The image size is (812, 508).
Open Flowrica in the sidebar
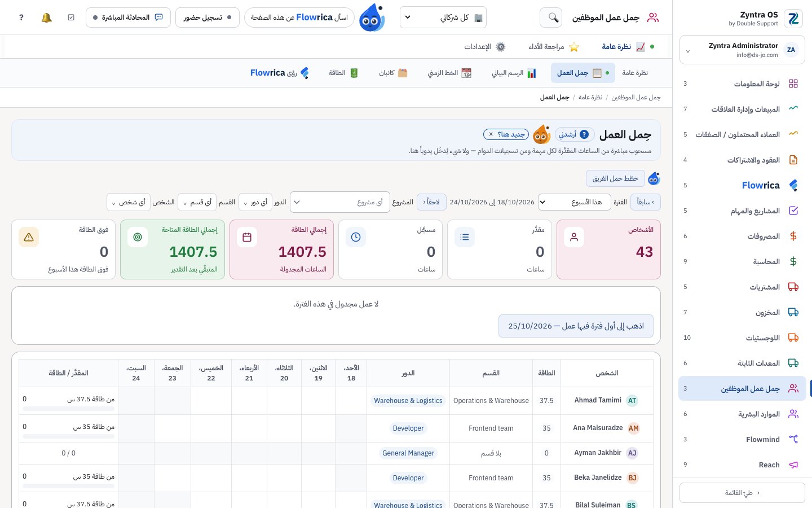(742, 185)
